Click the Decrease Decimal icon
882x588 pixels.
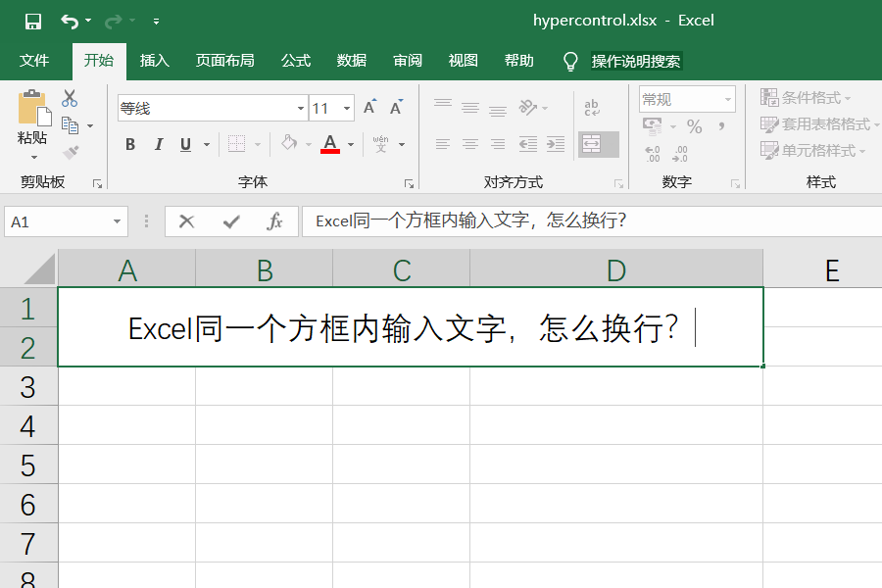pyautogui.click(x=680, y=154)
